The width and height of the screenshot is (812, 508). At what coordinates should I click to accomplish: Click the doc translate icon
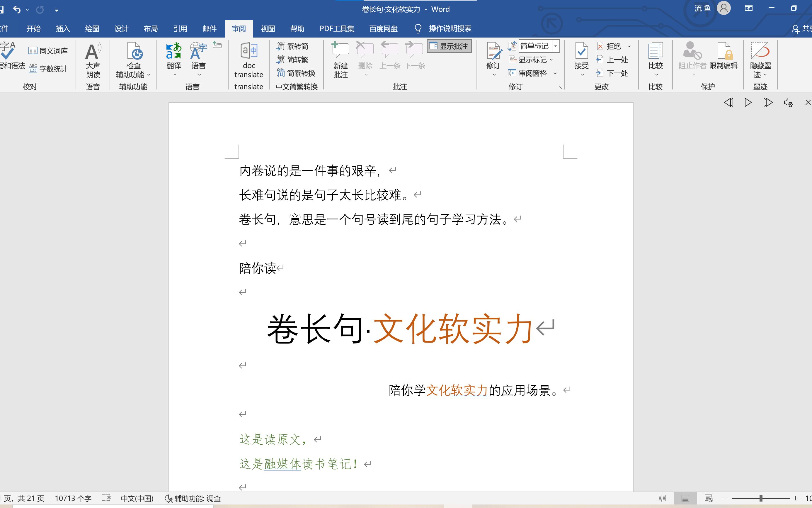click(249, 60)
